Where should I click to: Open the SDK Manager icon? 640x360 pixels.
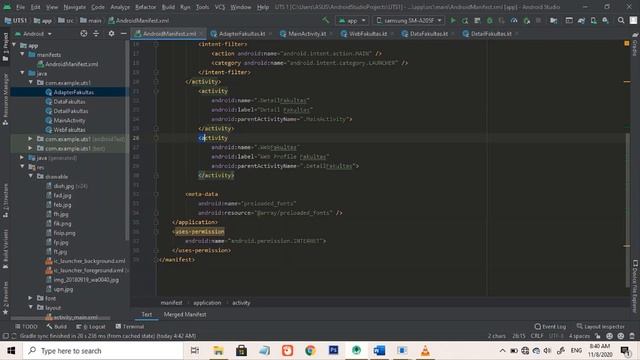click(x=605, y=20)
